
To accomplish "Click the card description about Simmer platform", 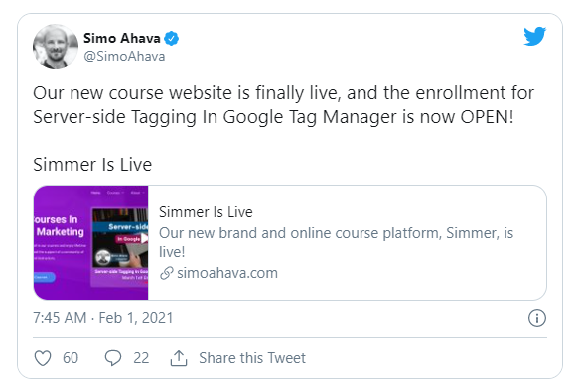I will [336, 242].
